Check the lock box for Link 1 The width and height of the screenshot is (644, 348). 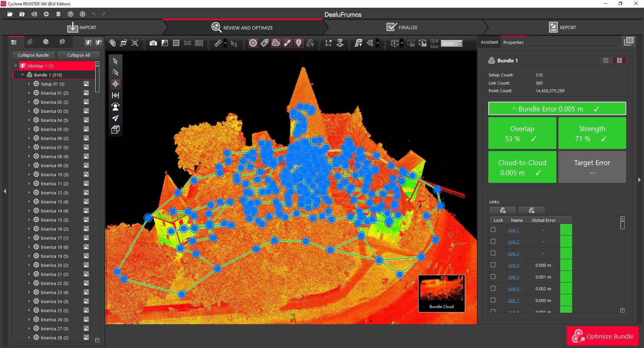click(493, 230)
